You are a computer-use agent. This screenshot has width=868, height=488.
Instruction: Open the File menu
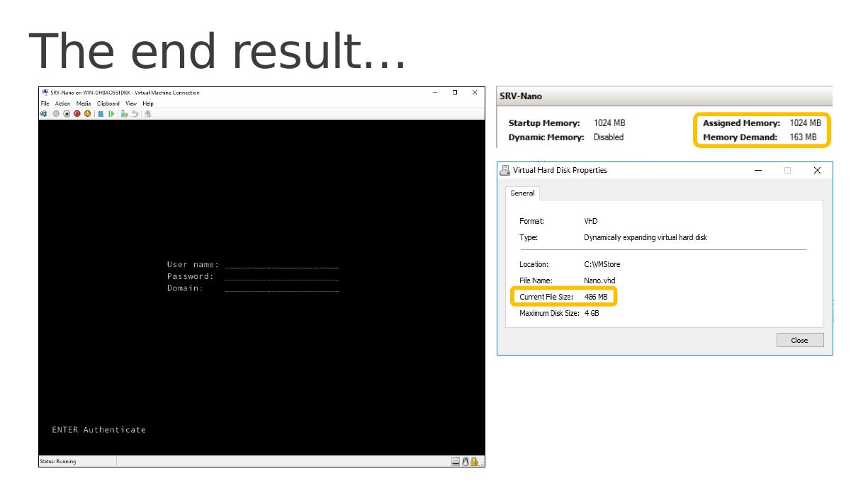pos(45,103)
